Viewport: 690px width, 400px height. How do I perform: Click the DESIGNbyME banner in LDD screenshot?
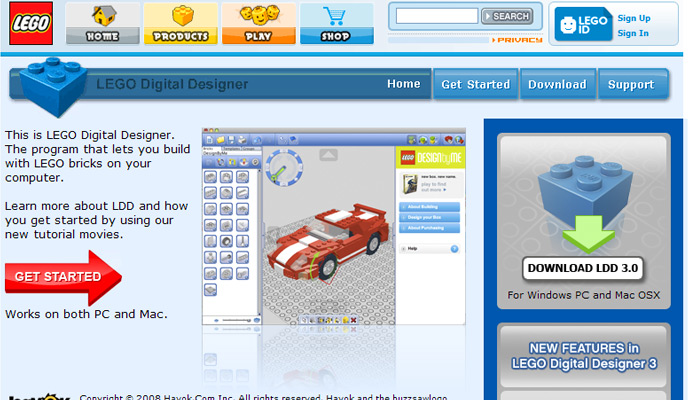pyautogui.click(x=430, y=158)
